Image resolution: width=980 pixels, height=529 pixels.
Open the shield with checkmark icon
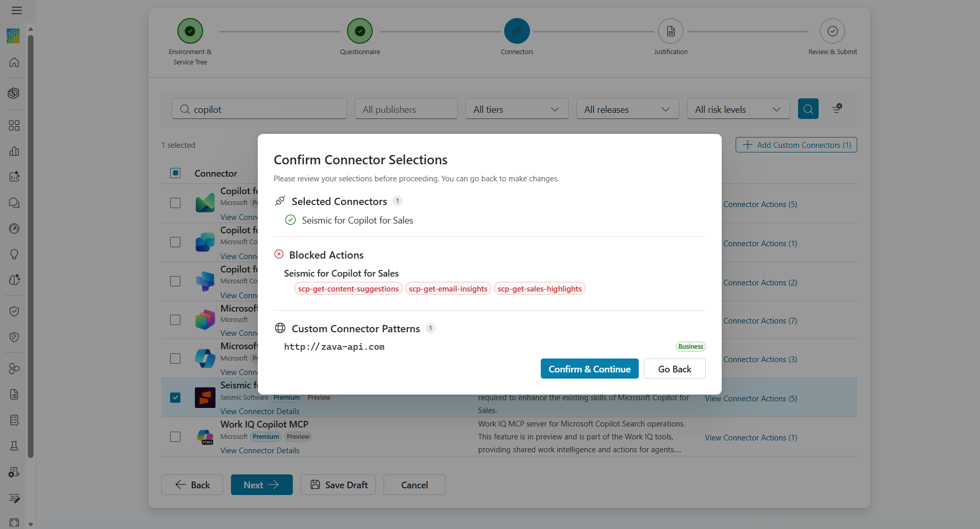[x=14, y=311]
